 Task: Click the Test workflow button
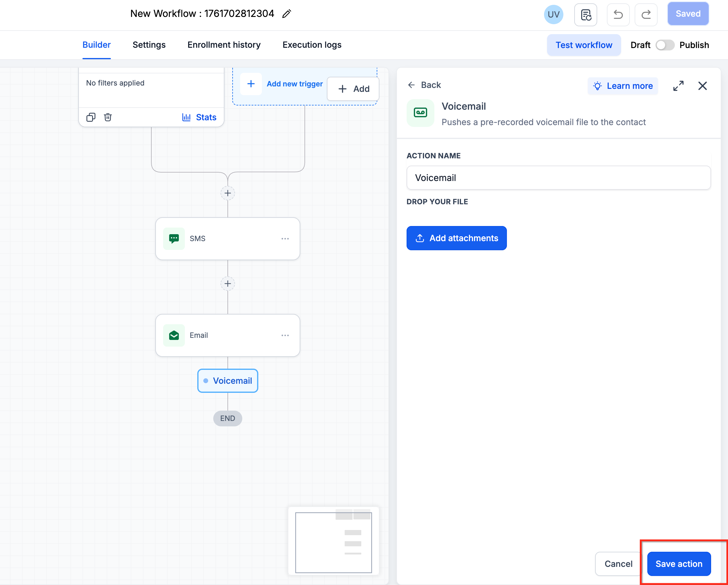coord(584,45)
